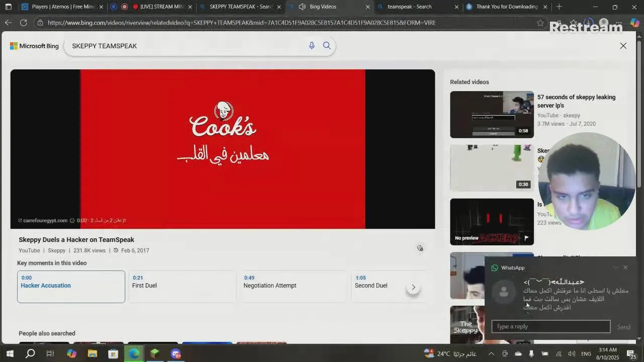Add page to favorites with star icon
The height and width of the screenshot is (362, 644).
pos(540,23)
